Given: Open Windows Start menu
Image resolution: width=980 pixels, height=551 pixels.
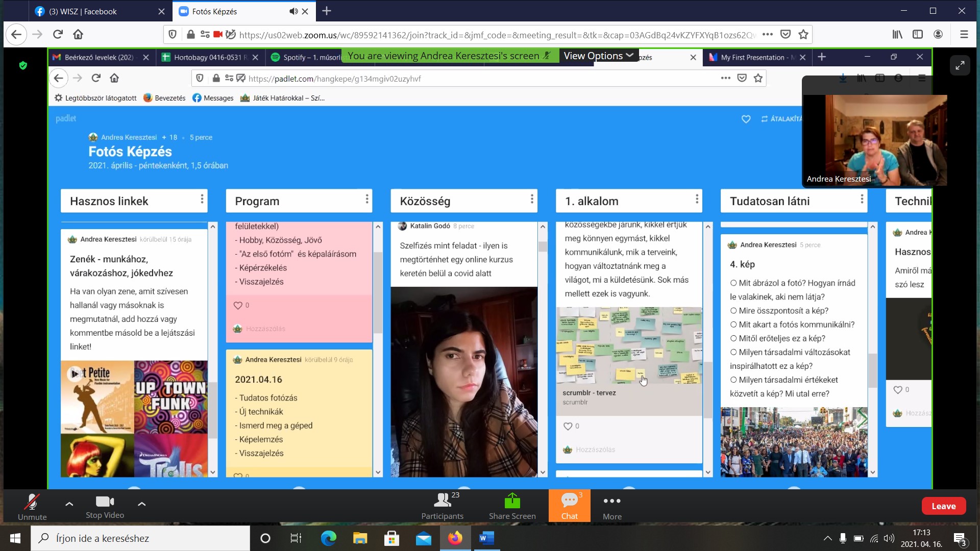Looking at the screenshot, I should [15, 538].
